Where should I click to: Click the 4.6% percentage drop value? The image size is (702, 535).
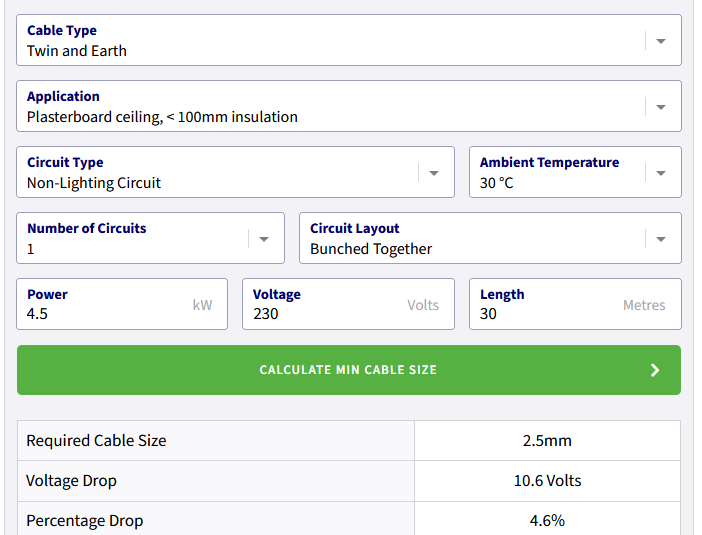click(x=547, y=520)
